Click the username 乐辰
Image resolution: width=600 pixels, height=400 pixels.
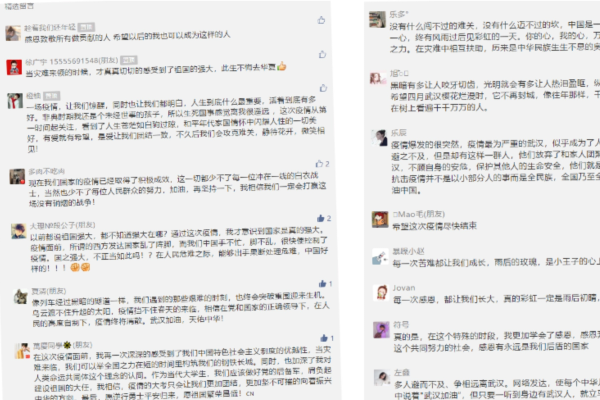399,132
